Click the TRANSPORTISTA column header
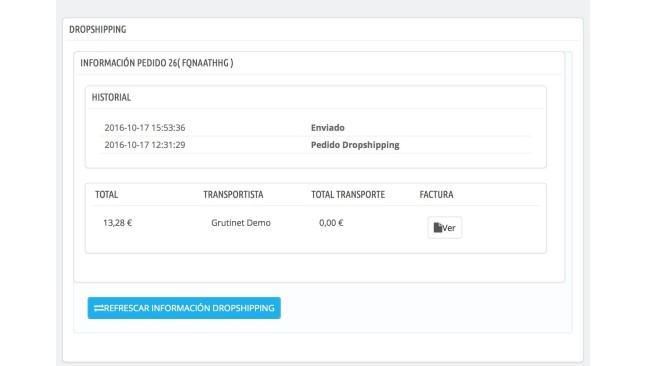The width and height of the screenshot is (646, 366). click(233, 195)
